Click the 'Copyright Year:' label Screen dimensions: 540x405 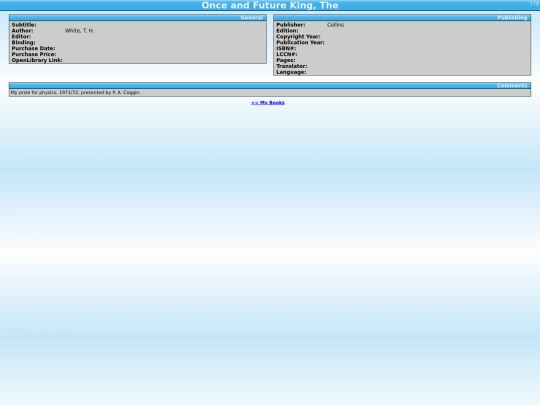(298, 37)
